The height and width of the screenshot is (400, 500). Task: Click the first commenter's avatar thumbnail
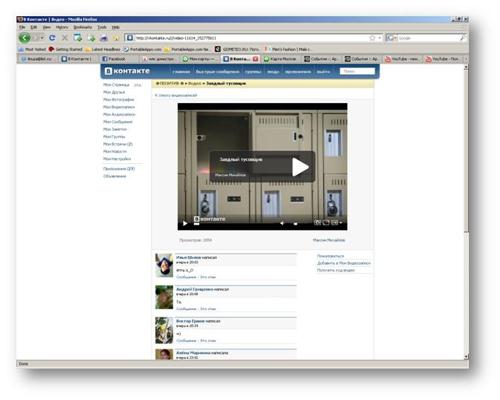pyautogui.click(x=164, y=265)
